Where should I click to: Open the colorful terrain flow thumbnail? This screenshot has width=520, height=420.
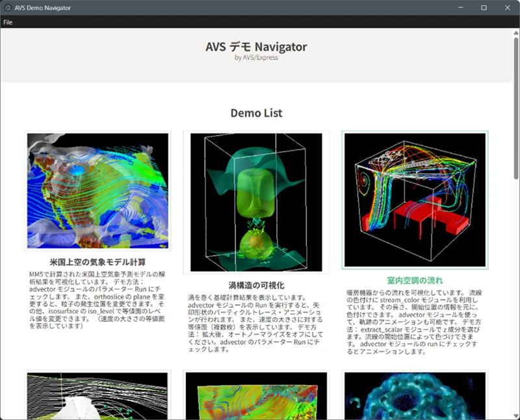tap(256, 395)
